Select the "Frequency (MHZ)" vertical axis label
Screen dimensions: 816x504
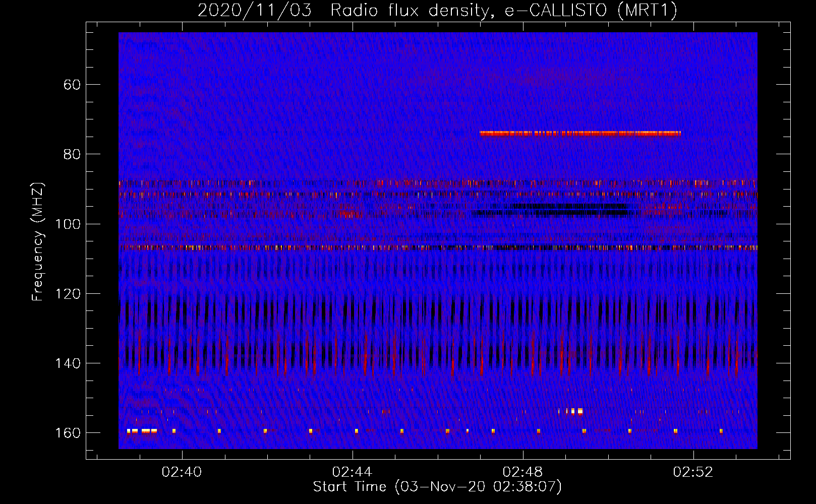click(38, 241)
